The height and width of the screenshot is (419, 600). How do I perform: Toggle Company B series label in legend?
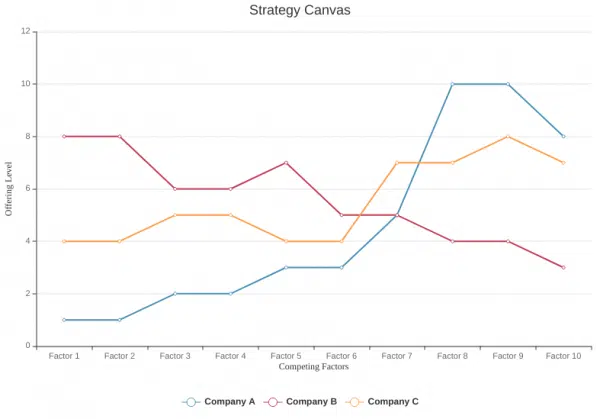tap(312, 401)
